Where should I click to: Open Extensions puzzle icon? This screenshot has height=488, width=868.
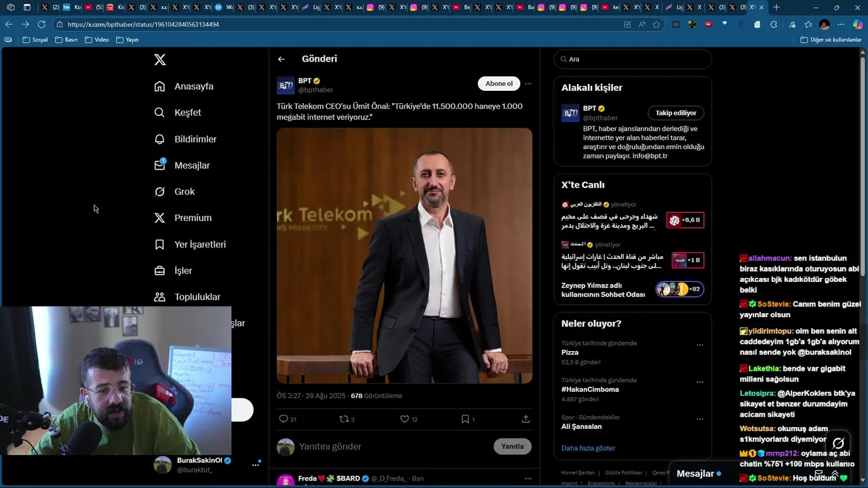(x=774, y=24)
